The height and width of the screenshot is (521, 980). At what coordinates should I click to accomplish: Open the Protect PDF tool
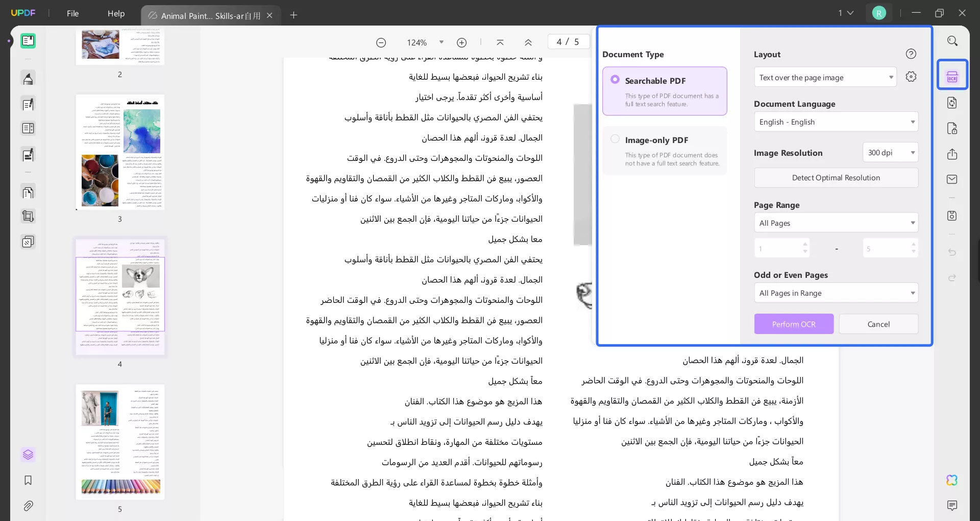952,128
